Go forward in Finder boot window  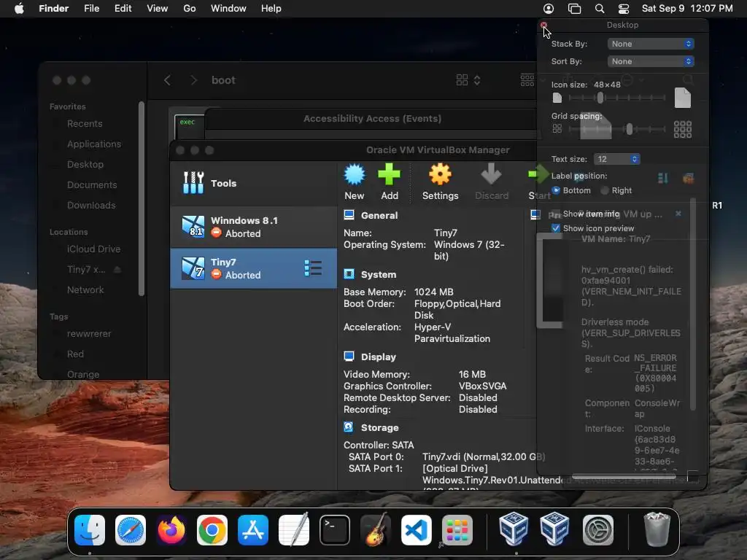(193, 80)
